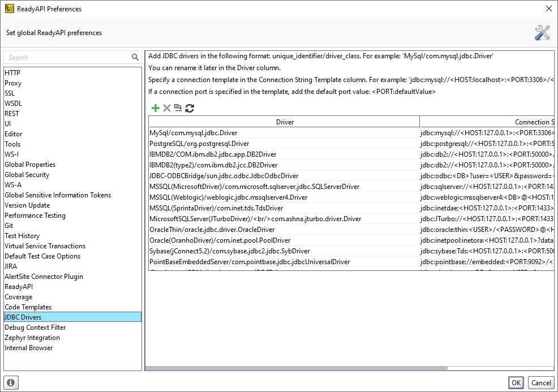
Task: Open Internal Browser preferences
Action: tap(72, 348)
